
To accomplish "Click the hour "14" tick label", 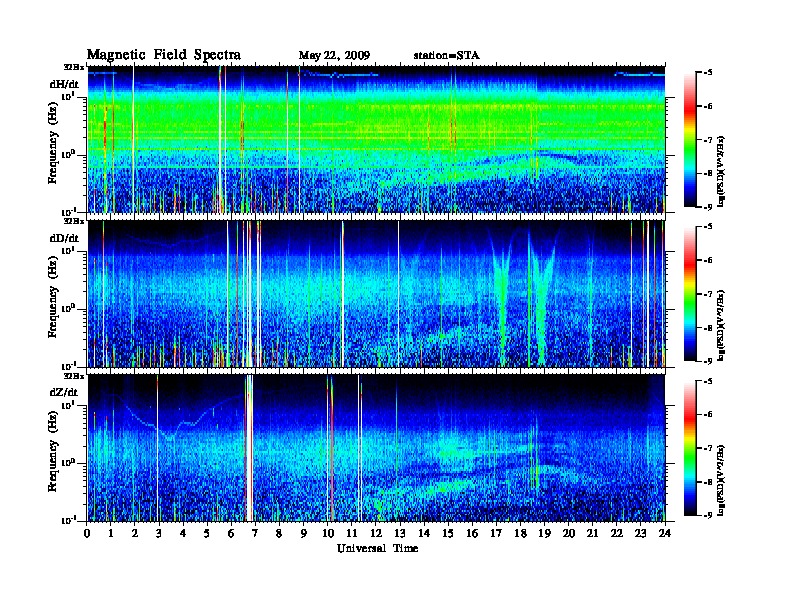I will click(x=424, y=533).
